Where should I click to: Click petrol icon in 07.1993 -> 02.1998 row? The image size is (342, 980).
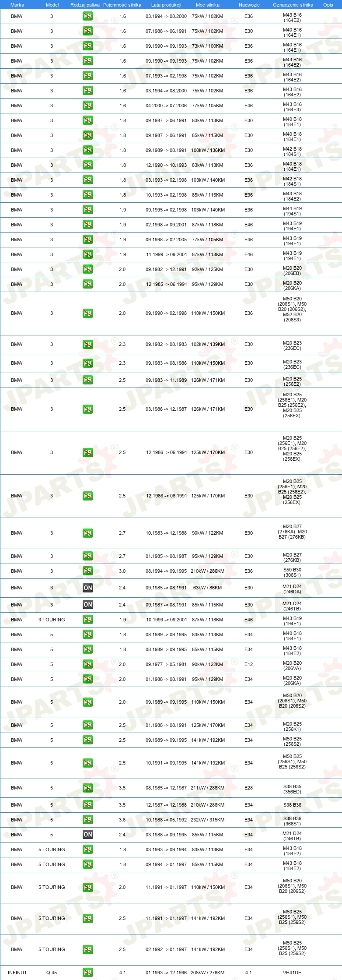pos(87,76)
